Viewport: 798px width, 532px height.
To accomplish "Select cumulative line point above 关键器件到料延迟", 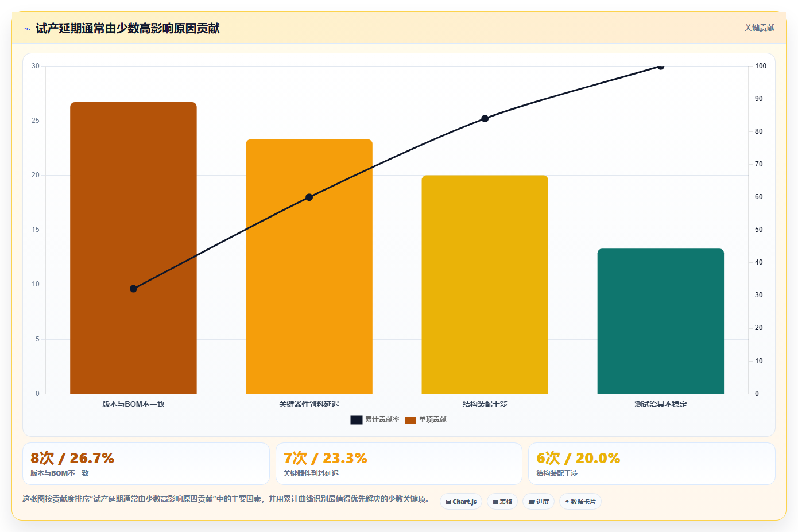I will 309,197.
